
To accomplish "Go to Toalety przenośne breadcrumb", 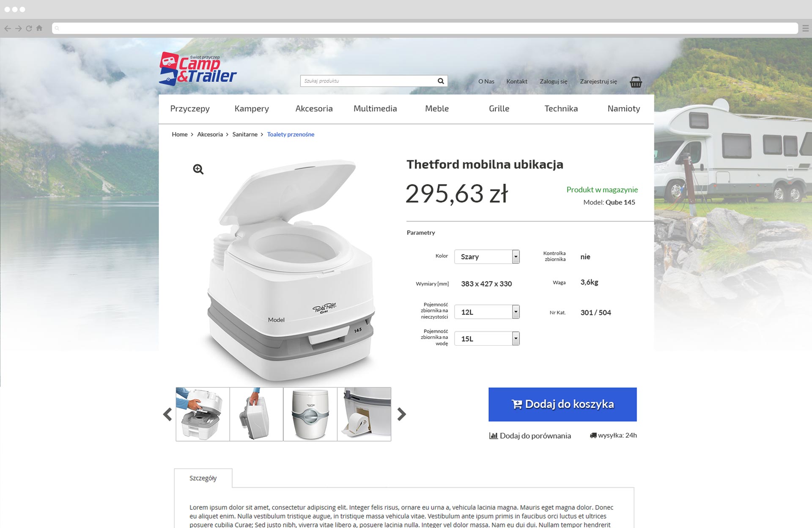I will (x=291, y=135).
